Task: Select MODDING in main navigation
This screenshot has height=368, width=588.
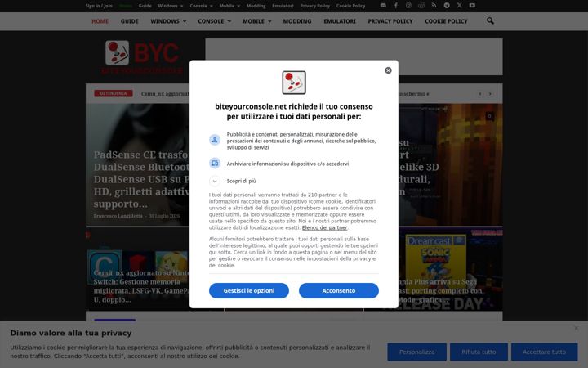Action: click(x=297, y=21)
